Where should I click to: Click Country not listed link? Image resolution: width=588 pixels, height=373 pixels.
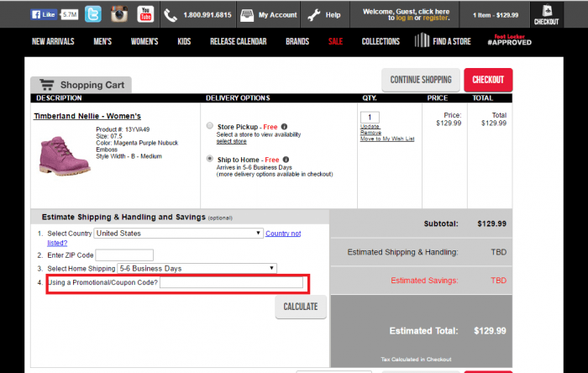coord(283,234)
